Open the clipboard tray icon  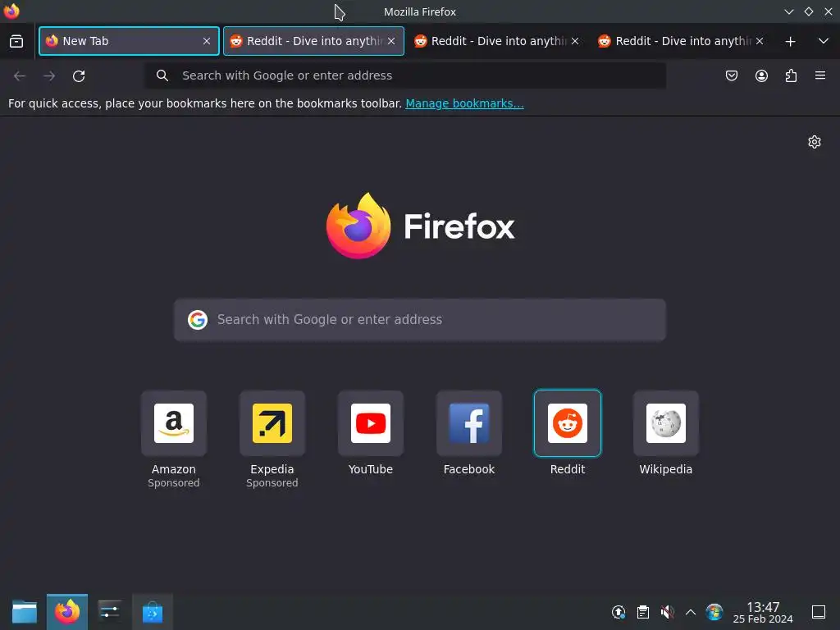click(643, 612)
